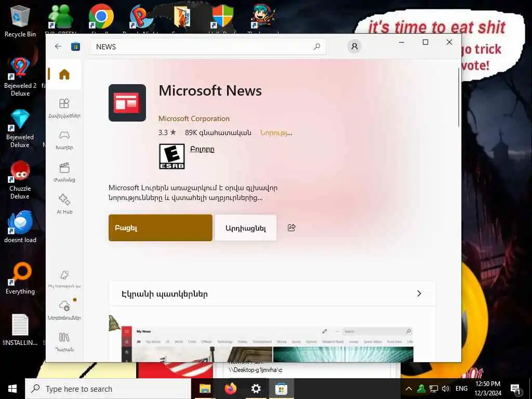Open the AI Hub sidebar item
The width and height of the screenshot is (532, 399).
click(64, 204)
